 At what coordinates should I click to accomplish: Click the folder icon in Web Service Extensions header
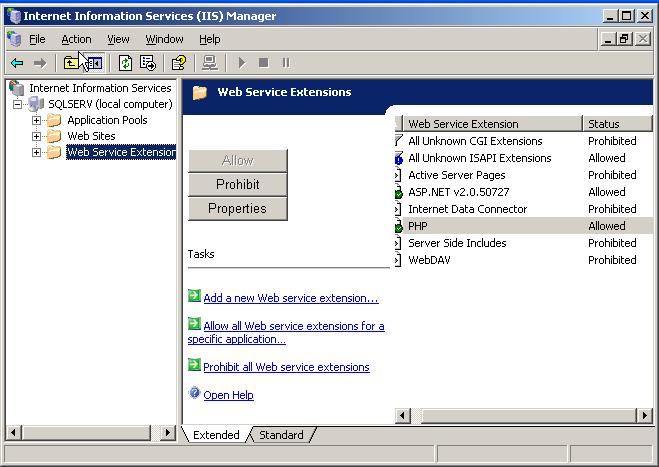click(200, 92)
